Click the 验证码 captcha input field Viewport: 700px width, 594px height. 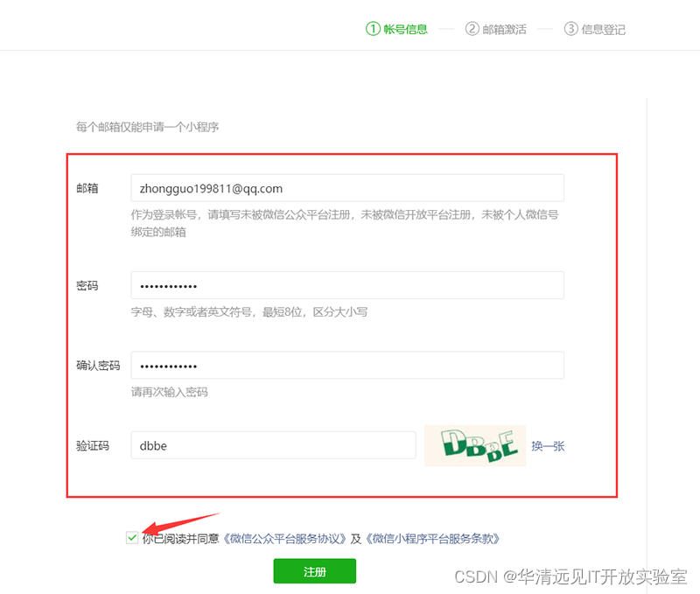[273, 445]
